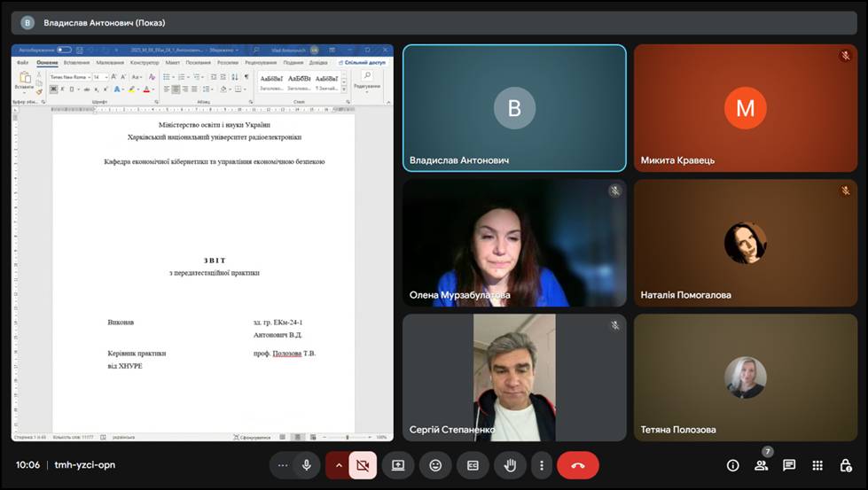Toggle closed captions
This screenshot has height=490, width=868.
pos(473,465)
